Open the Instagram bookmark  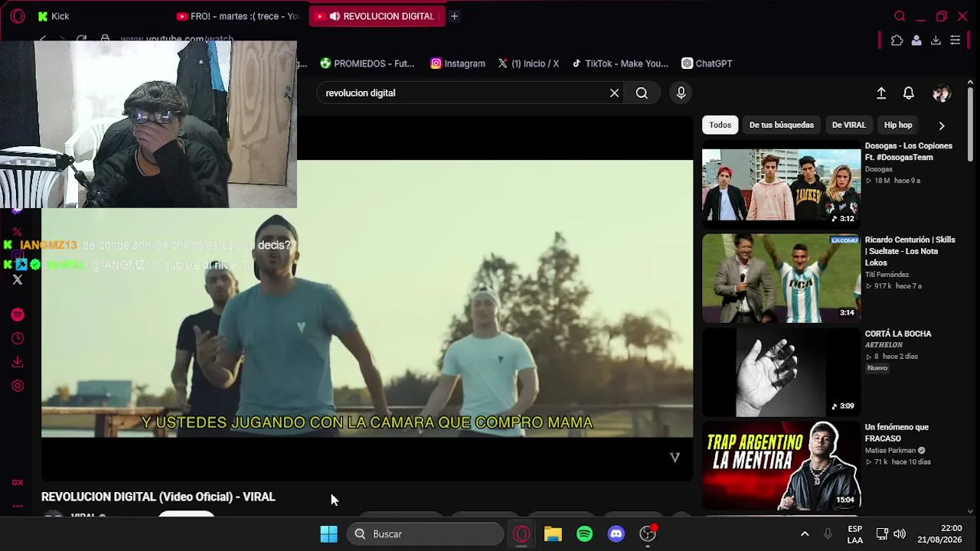[x=458, y=64]
